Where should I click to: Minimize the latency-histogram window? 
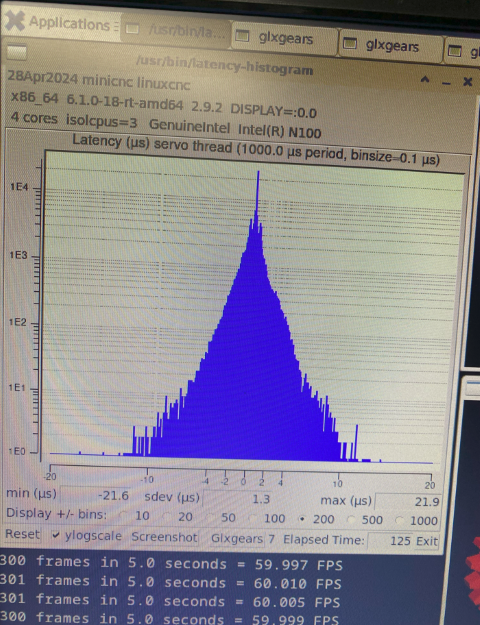click(446, 83)
